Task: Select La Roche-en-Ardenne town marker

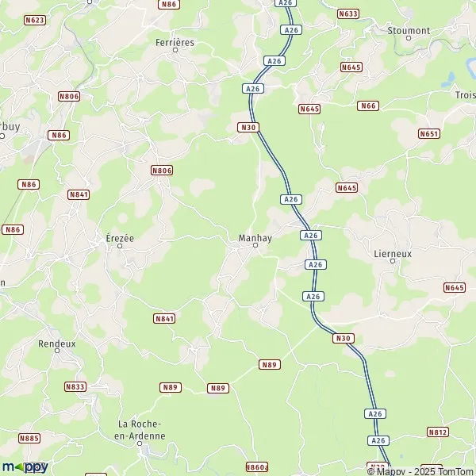Action: [140, 443]
